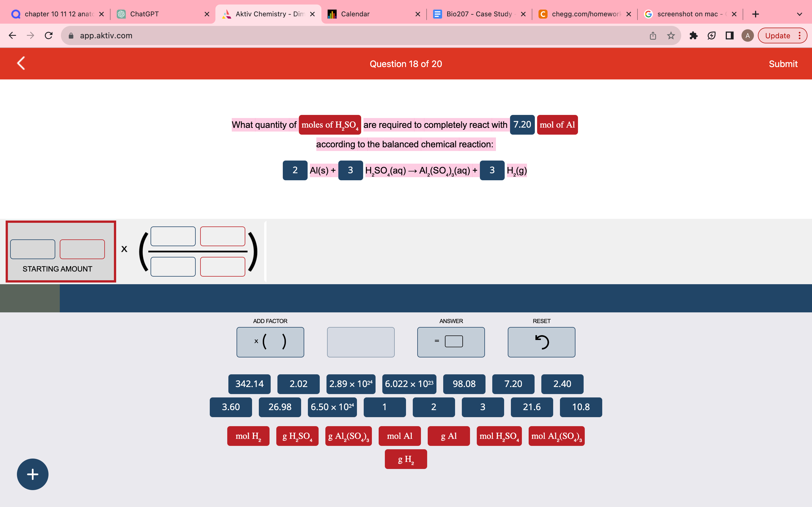Click the Add Factor parentheses icon
This screenshot has width=812, height=507.
click(270, 342)
